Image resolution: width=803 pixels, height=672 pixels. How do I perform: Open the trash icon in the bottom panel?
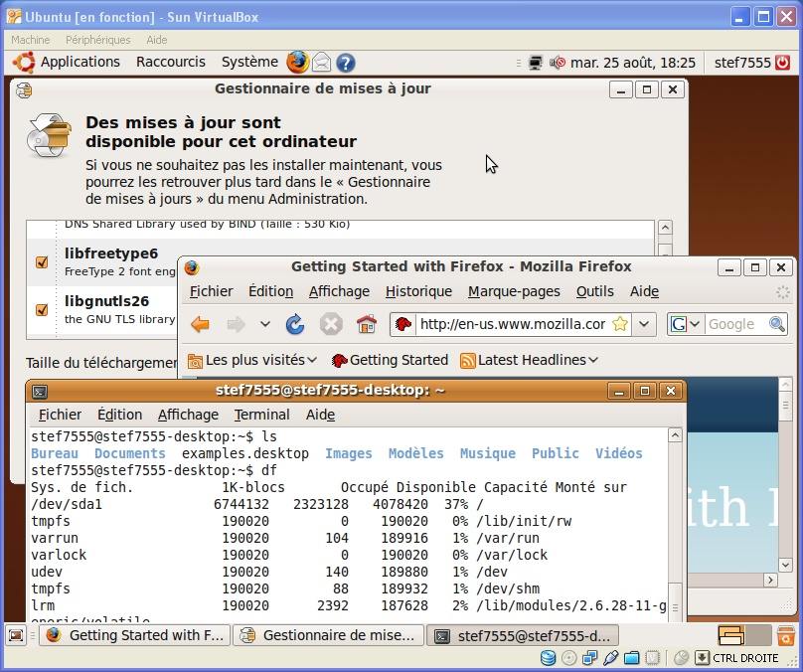(785, 635)
